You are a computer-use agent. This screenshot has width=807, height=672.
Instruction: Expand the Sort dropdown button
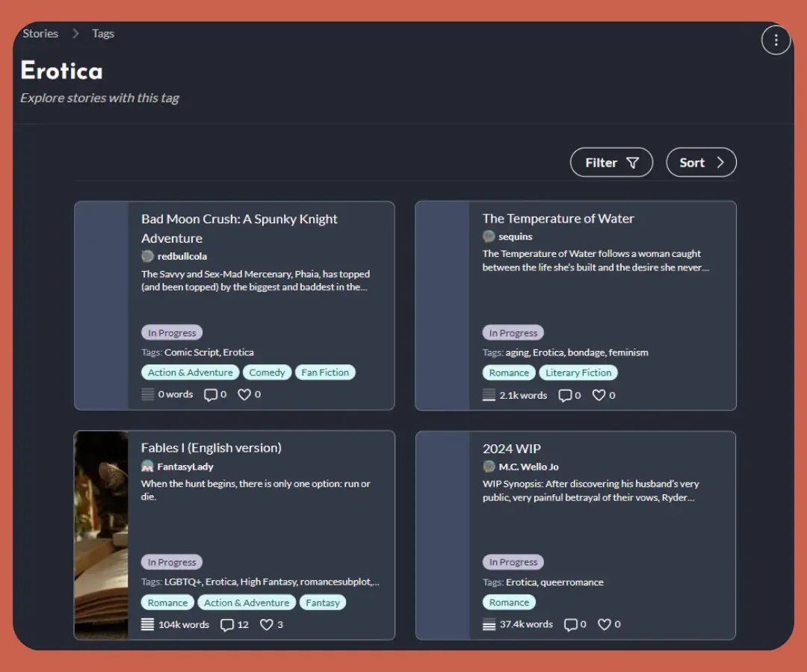[x=700, y=162]
